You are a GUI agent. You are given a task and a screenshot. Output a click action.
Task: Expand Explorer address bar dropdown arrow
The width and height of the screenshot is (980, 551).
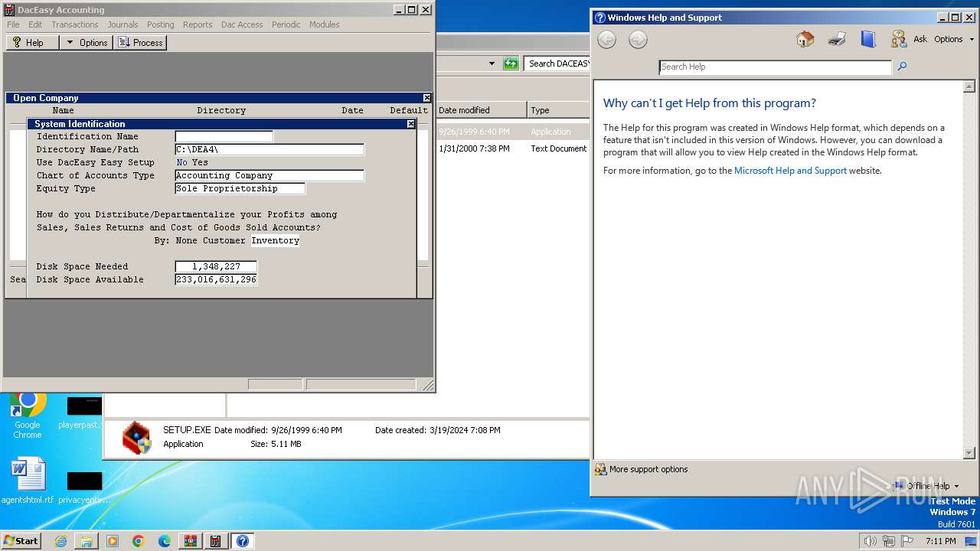492,64
